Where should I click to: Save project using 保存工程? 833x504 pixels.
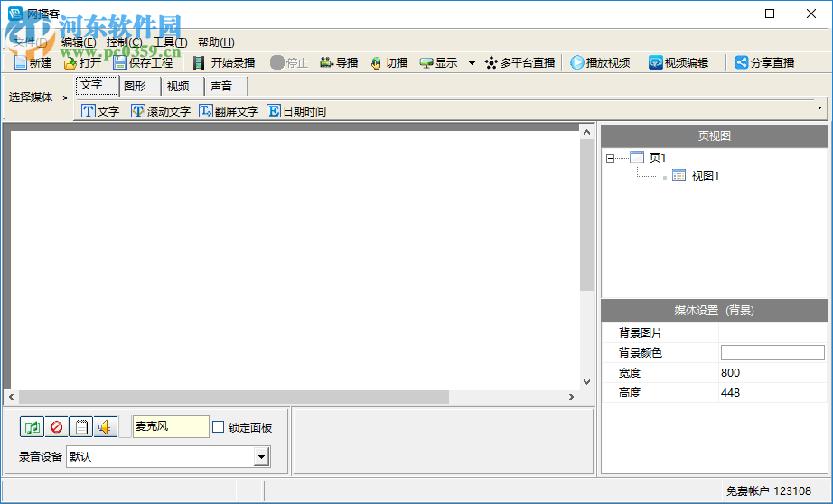[143, 62]
